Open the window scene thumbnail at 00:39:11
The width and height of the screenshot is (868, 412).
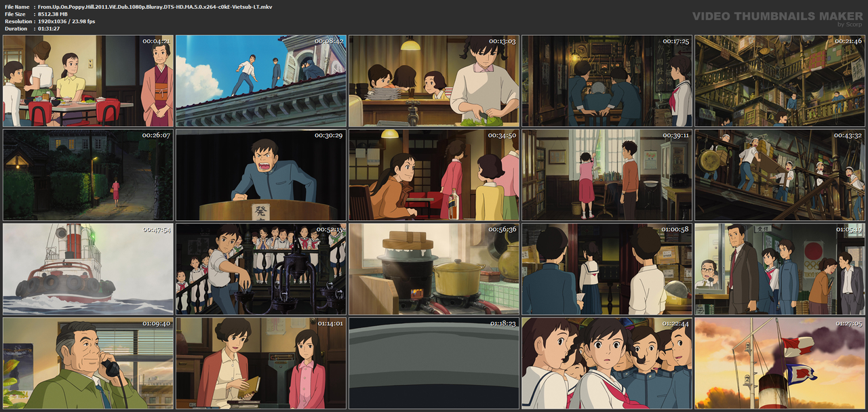(607, 175)
